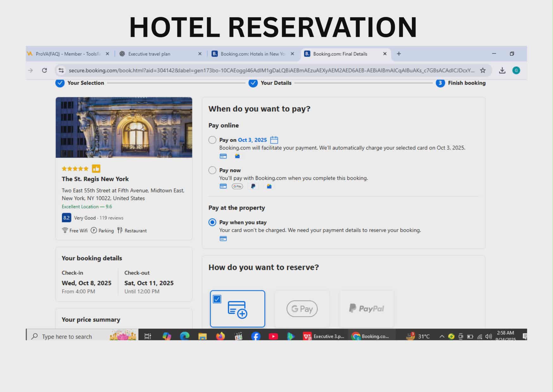The width and height of the screenshot is (553, 392).
Task: Reload the page with the refresh icon
Action: tap(45, 70)
